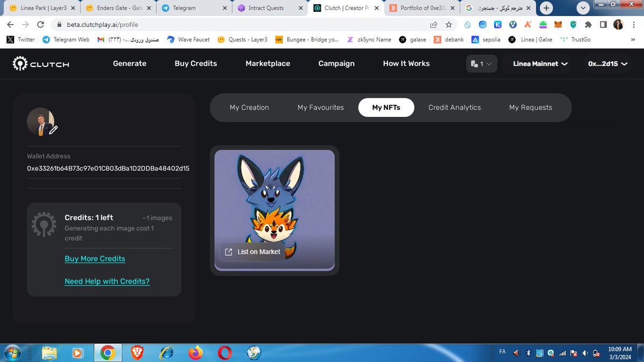This screenshot has height=362, width=644.
Task: Open the Generate page
Action: pos(129,63)
